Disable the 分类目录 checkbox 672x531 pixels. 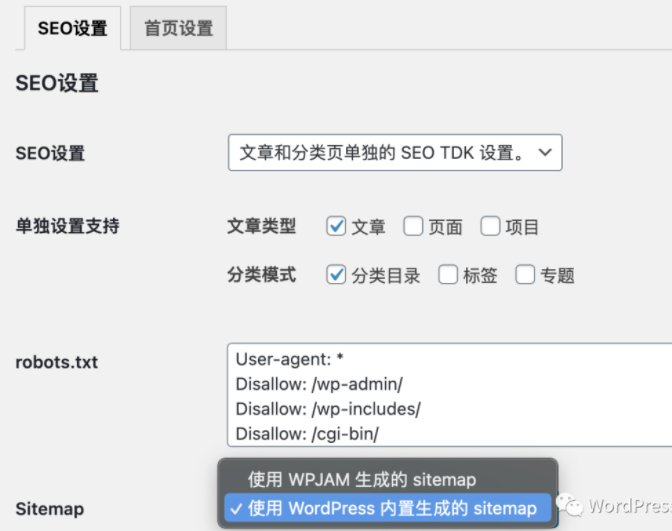[337, 274]
